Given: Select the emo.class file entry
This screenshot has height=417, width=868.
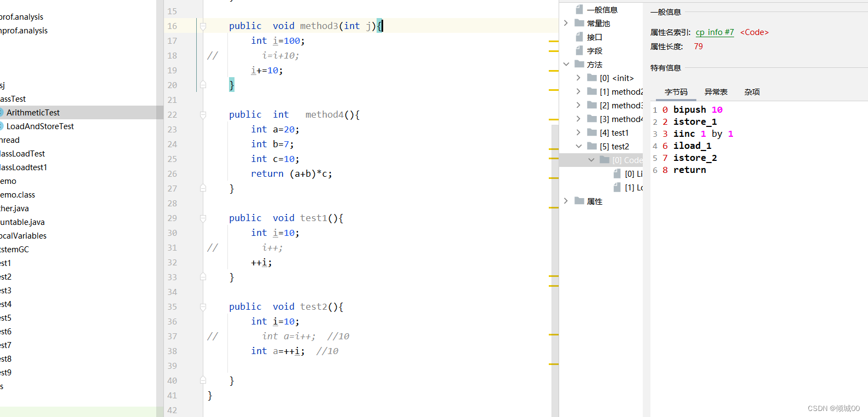Looking at the screenshot, I should (x=17, y=194).
